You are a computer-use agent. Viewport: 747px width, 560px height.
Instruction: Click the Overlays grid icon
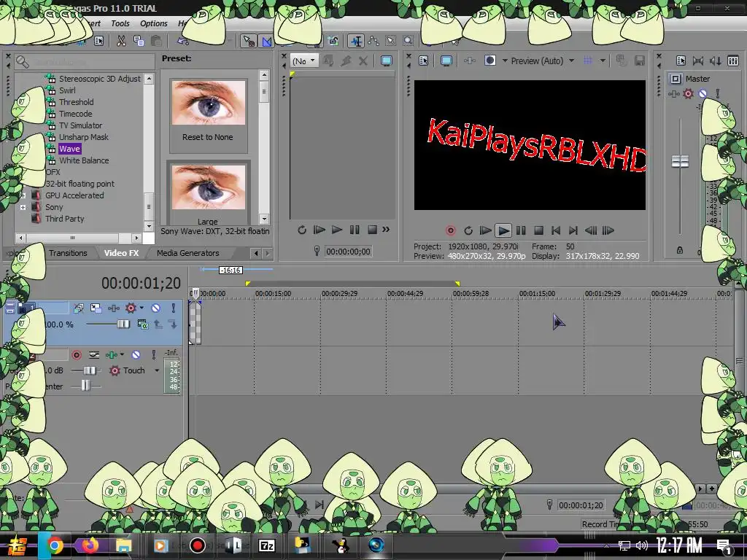(x=589, y=61)
